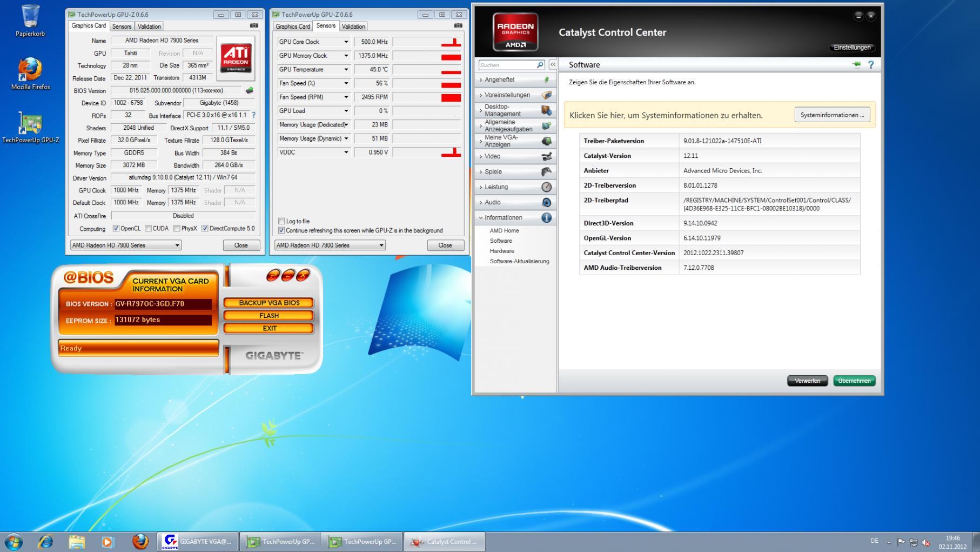The width and height of the screenshot is (980, 552).
Task: Open the Video category icon in Catalyst
Action: (x=547, y=156)
